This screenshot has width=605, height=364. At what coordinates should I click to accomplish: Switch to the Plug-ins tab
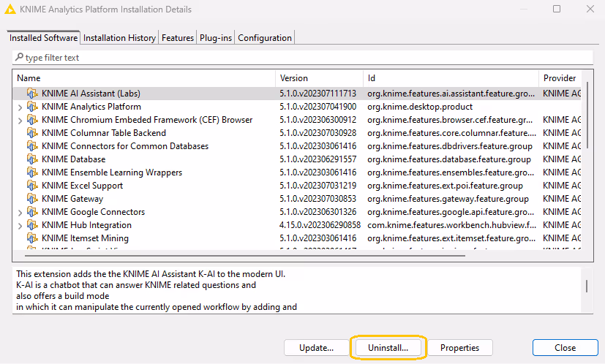tap(216, 38)
